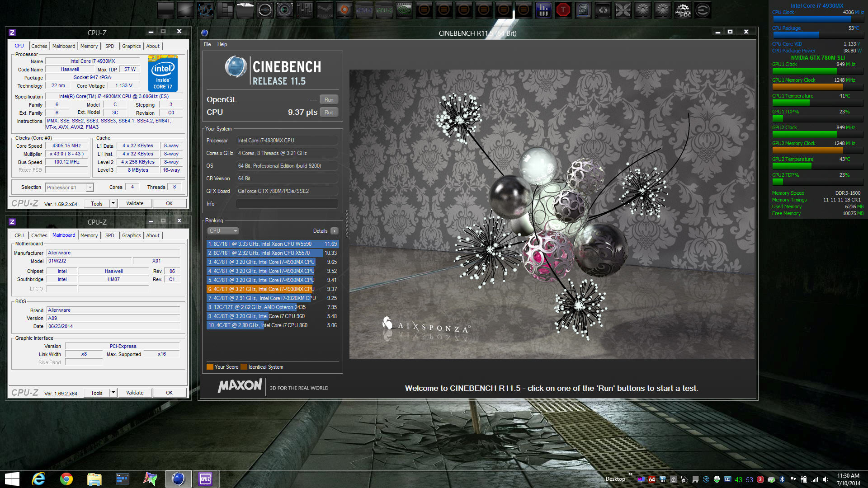Click the triple-gears icon in dock
The image size is (868, 488).
[x=683, y=10]
